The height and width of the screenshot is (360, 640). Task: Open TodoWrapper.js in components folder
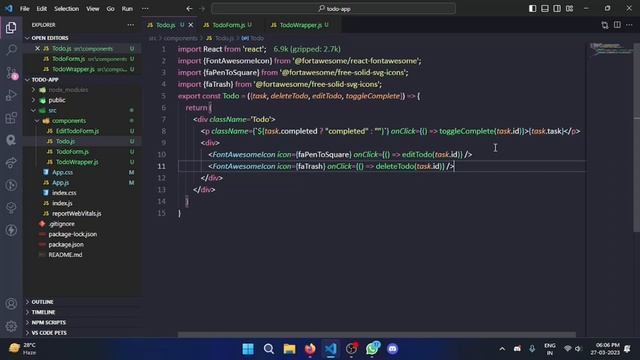pyautogui.click(x=82, y=162)
